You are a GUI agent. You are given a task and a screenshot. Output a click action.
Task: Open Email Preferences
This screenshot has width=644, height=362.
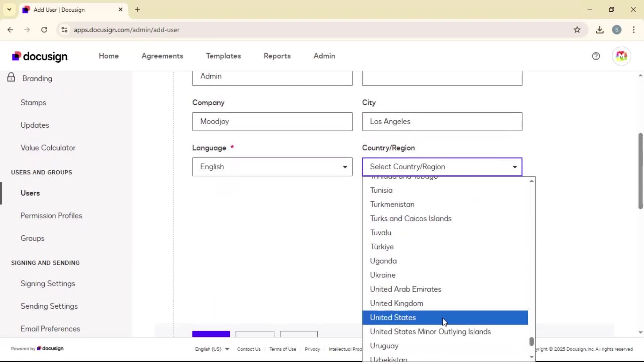click(50, 329)
